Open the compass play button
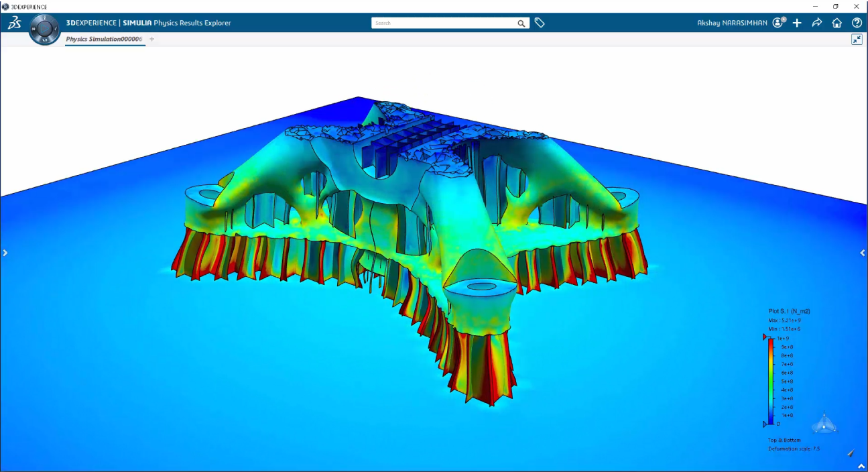 (46, 29)
